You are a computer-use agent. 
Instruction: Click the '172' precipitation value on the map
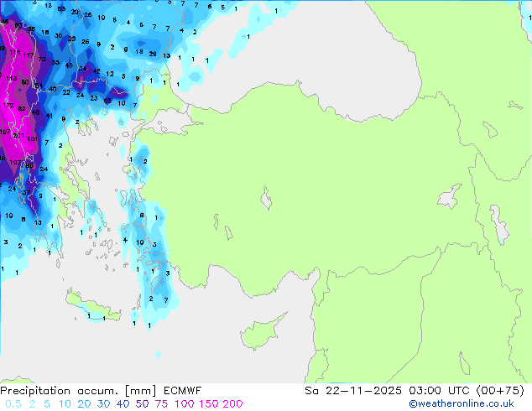8,106
